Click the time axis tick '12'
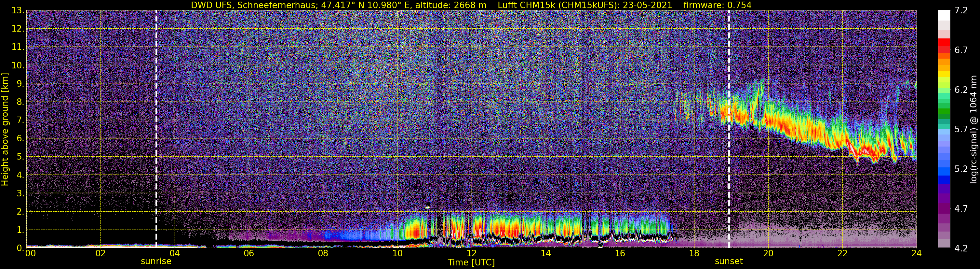Viewport: 980px width, 269px height. click(471, 254)
